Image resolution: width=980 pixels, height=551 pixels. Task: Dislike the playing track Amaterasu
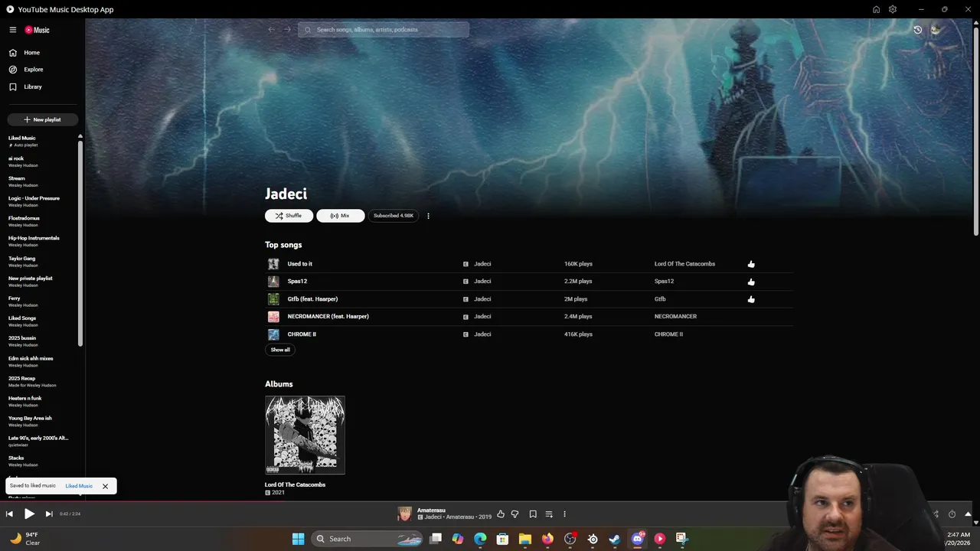click(x=514, y=514)
